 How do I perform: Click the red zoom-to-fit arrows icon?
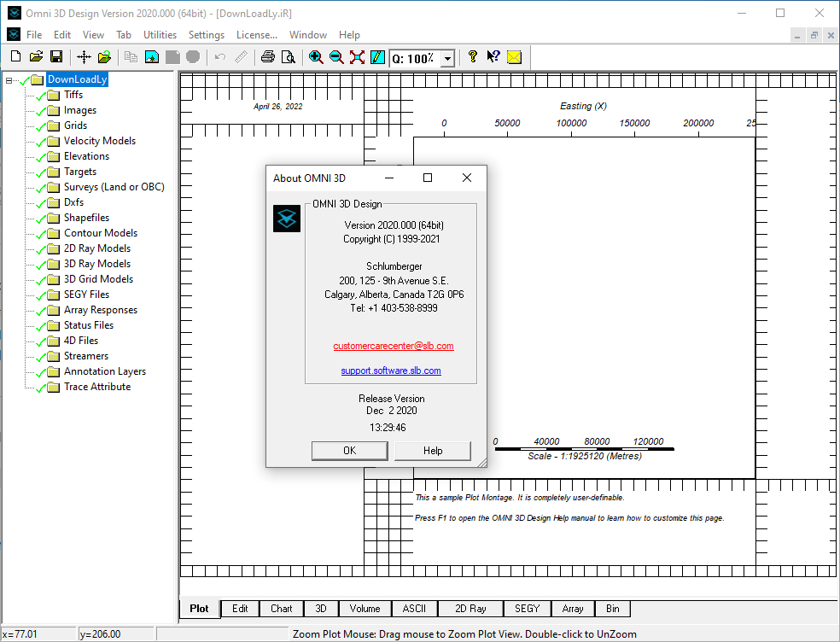357,57
